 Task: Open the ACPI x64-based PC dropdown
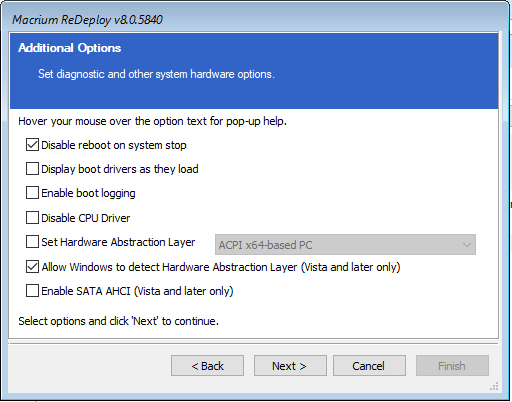345,245
